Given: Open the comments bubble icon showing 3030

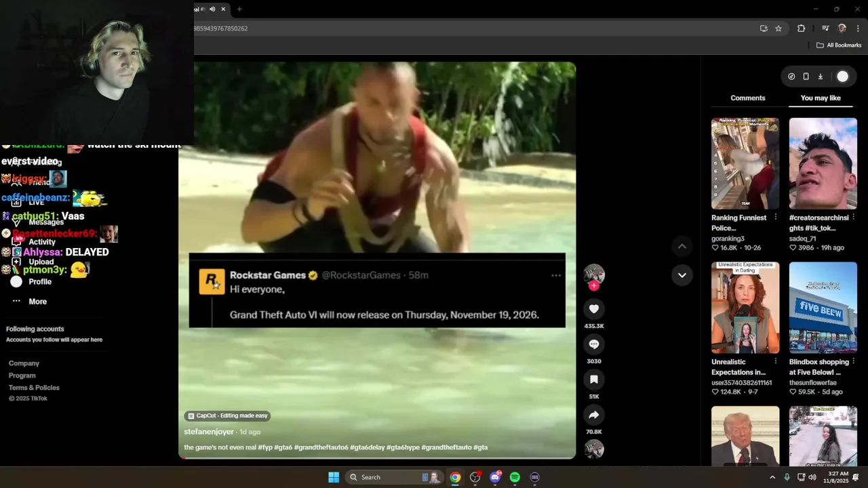Looking at the screenshot, I should pyautogui.click(x=594, y=344).
